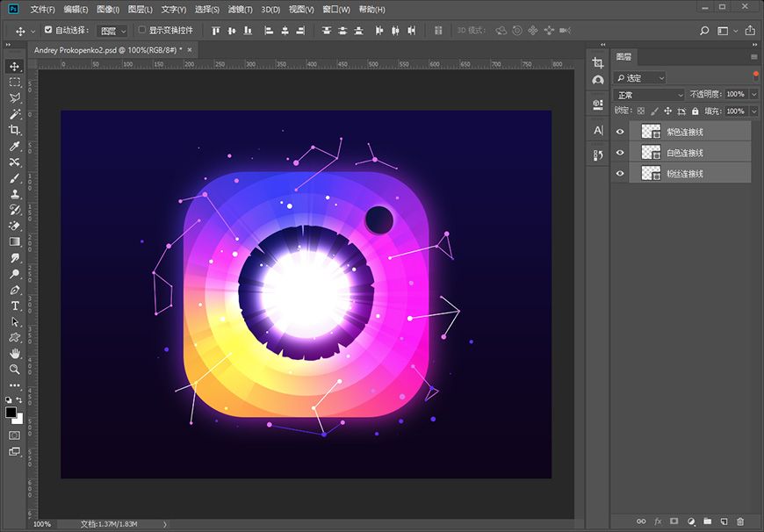Open the status bar info arrow
This screenshot has height=532, width=764.
[165, 524]
